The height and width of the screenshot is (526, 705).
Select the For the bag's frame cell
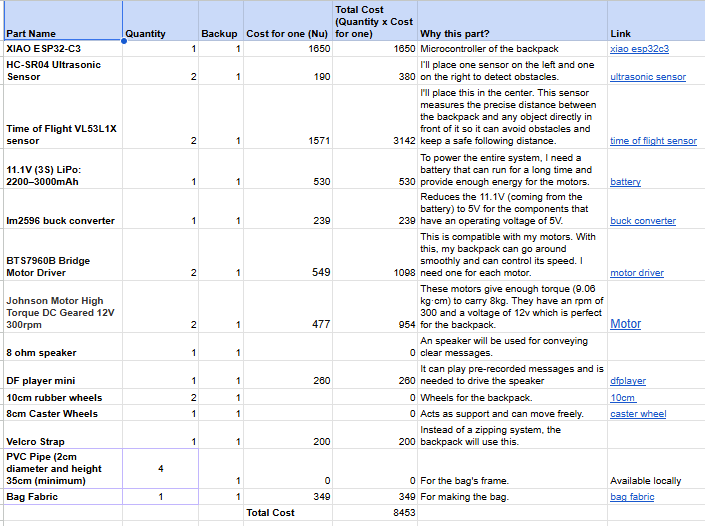tap(512, 468)
